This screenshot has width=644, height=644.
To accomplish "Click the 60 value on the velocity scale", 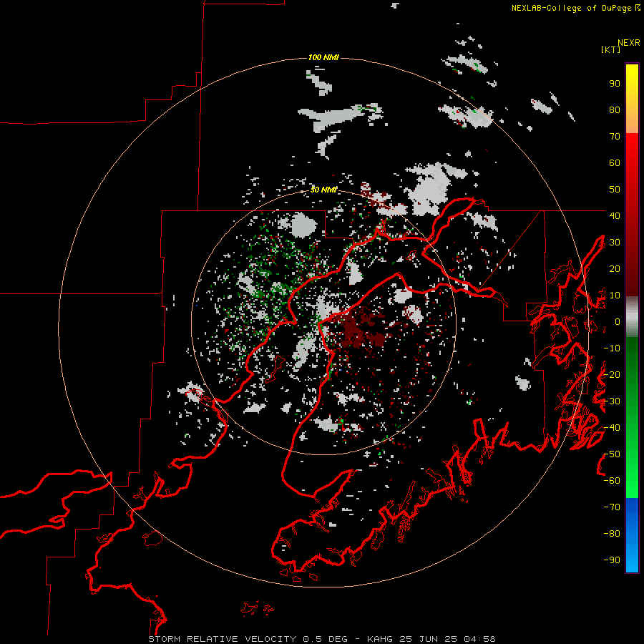I will 615,163.
